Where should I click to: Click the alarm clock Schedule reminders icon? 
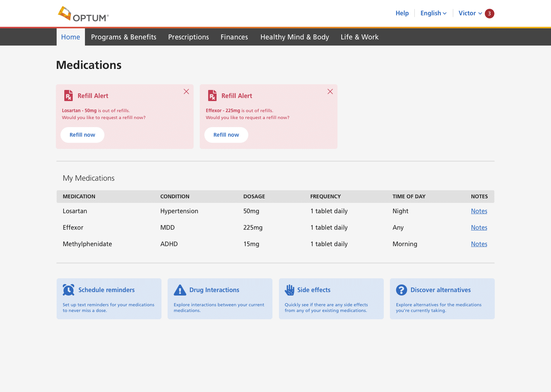point(68,290)
